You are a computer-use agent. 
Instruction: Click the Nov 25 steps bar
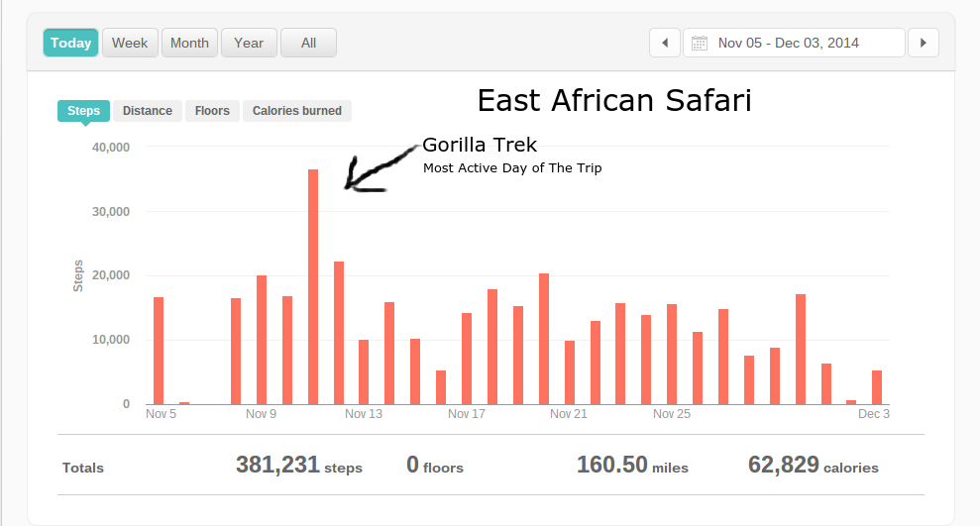pos(672,354)
